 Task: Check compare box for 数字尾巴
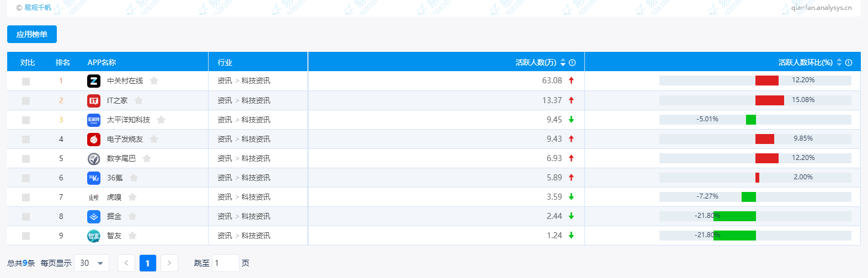26,158
